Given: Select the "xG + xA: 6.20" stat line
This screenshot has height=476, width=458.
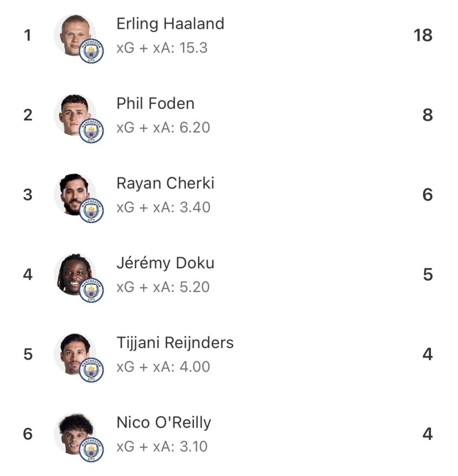Looking at the screenshot, I should [163, 127].
